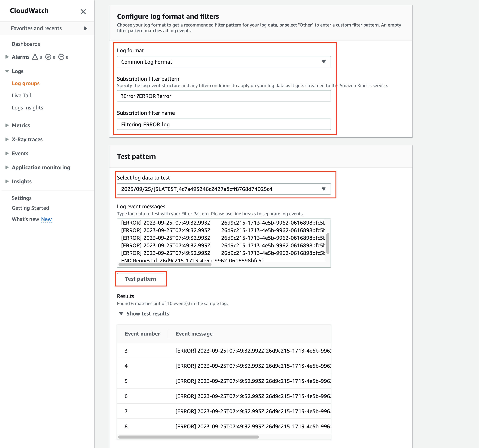Click the insufficient data alarms icon
Viewport: 479px width, 448px height.
[x=62, y=57]
